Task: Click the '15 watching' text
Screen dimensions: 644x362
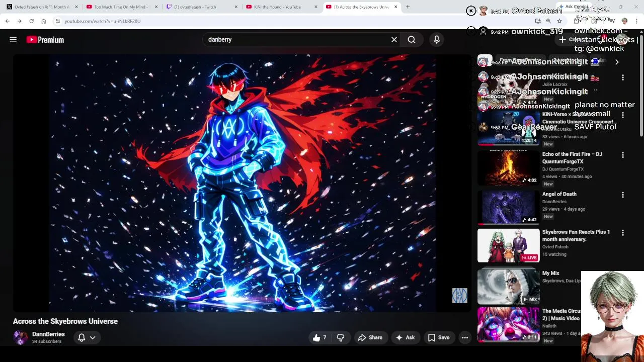Action: (554, 254)
